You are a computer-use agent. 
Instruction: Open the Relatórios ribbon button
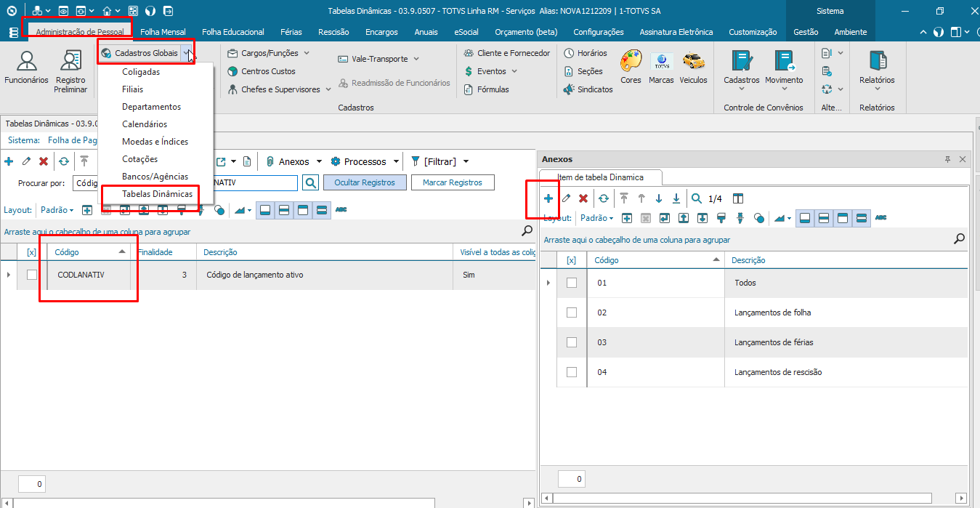(877, 70)
